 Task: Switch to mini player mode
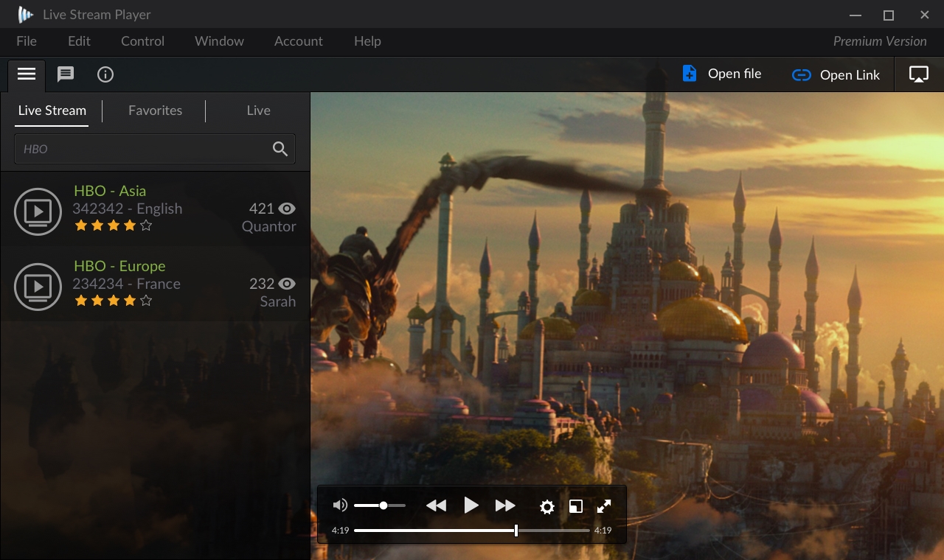(576, 506)
